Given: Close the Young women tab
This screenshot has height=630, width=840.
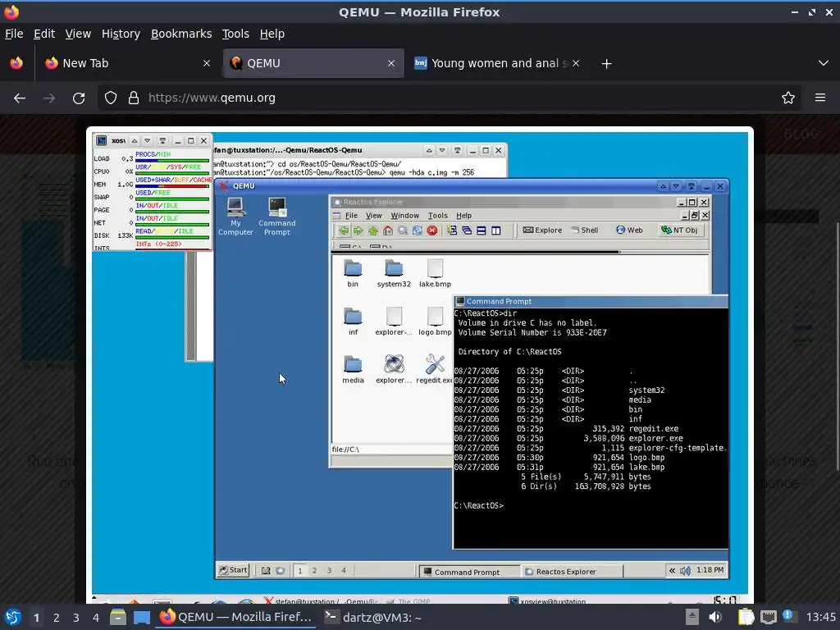Looking at the screenshot, I should 576,63.
